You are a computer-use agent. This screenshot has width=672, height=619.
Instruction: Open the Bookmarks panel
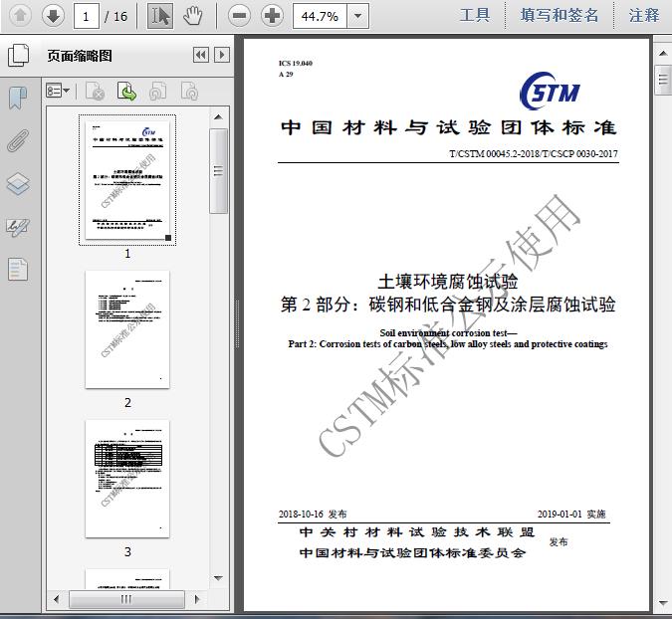(18, 98)
